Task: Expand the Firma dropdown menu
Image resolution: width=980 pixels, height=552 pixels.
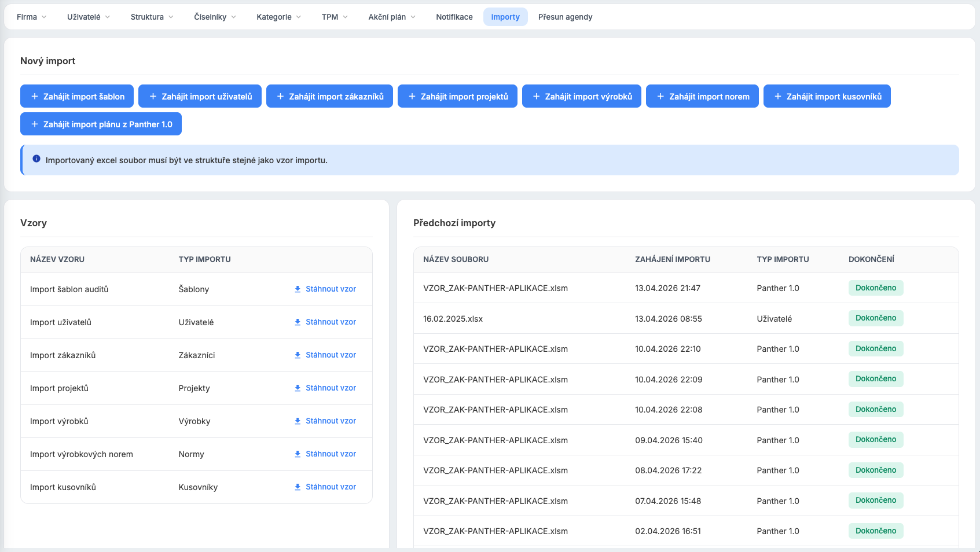Action: pyautogui.click(x=31, y=17)
